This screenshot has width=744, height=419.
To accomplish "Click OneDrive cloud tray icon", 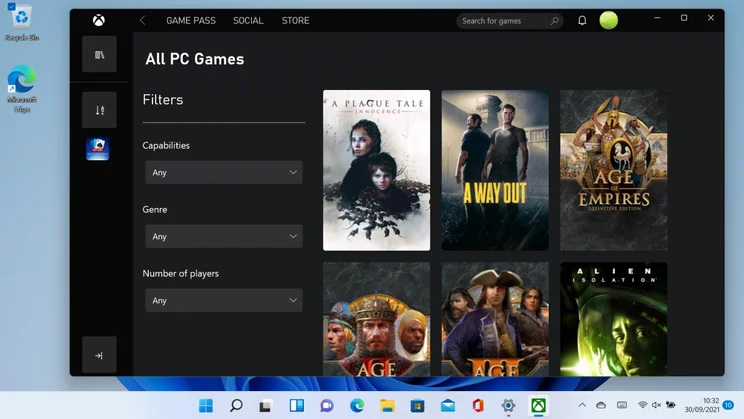I will [x=601, y=405].
